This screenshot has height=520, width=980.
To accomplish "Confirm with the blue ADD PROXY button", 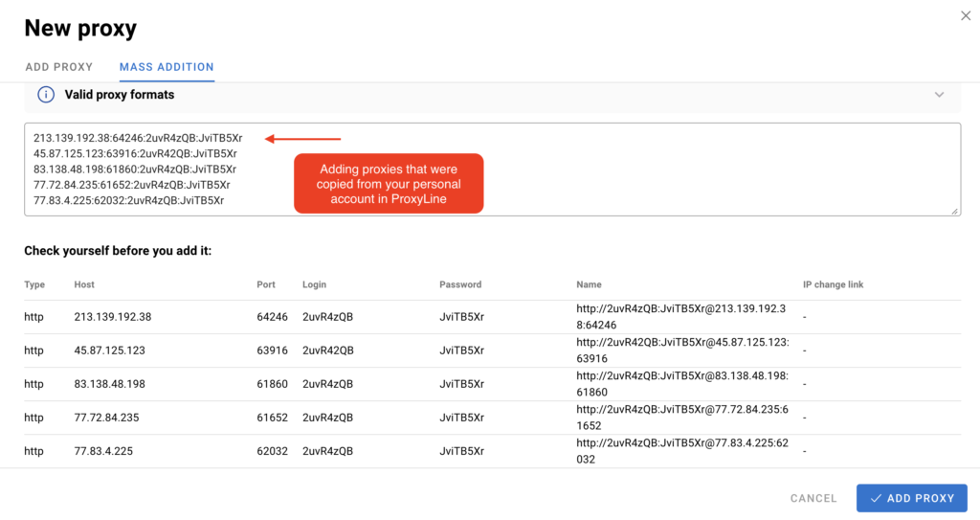I will click(912, 498).
